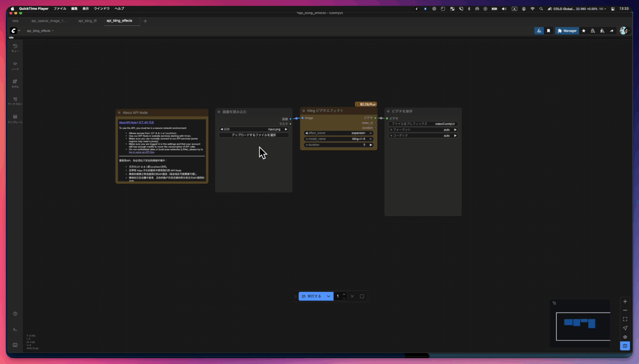The width and height of the screenshot is (639, 364).
Task: Open the Templates sidebar panel
Action: click(x=15, y=119)
